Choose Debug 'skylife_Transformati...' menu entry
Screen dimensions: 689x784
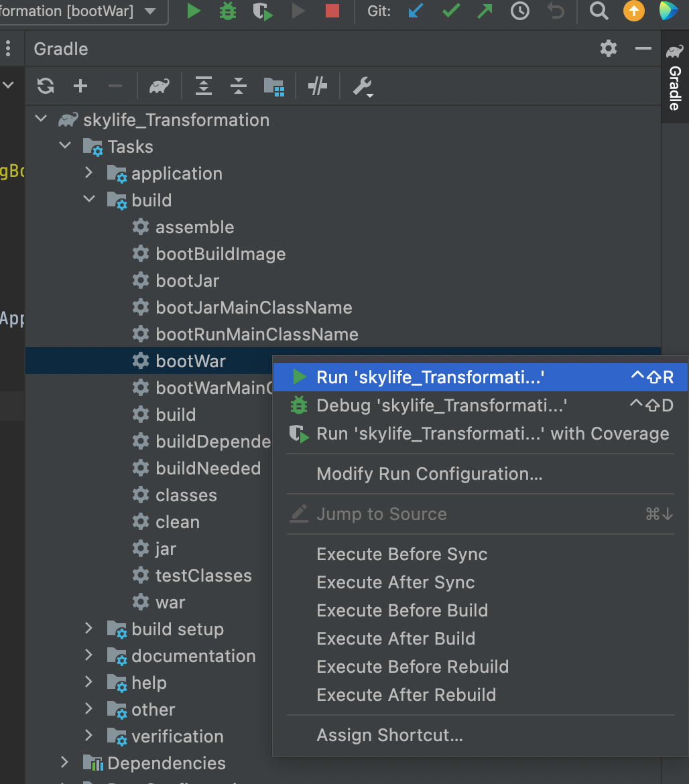(480, 405)
